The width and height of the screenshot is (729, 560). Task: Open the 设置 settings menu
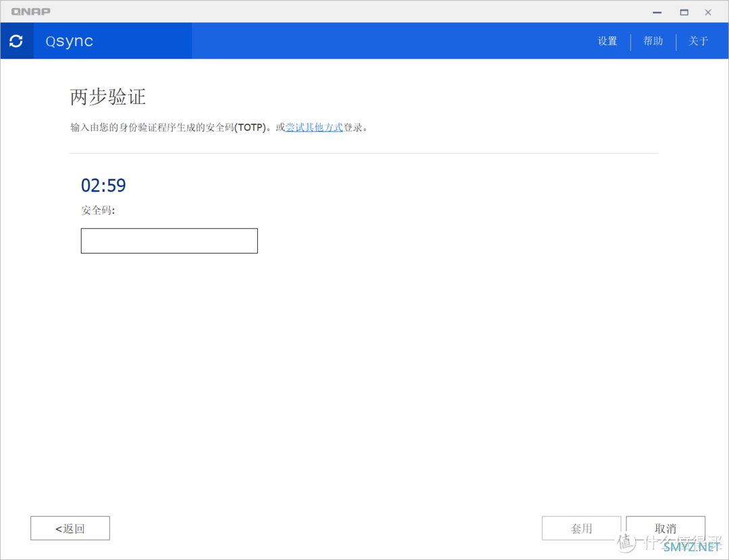click(x=607, y=41)
